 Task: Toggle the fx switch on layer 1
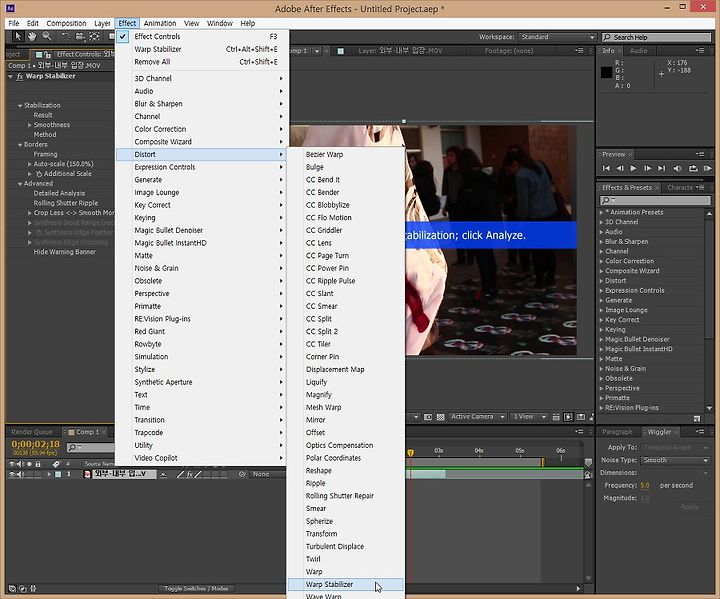[189, 474]
